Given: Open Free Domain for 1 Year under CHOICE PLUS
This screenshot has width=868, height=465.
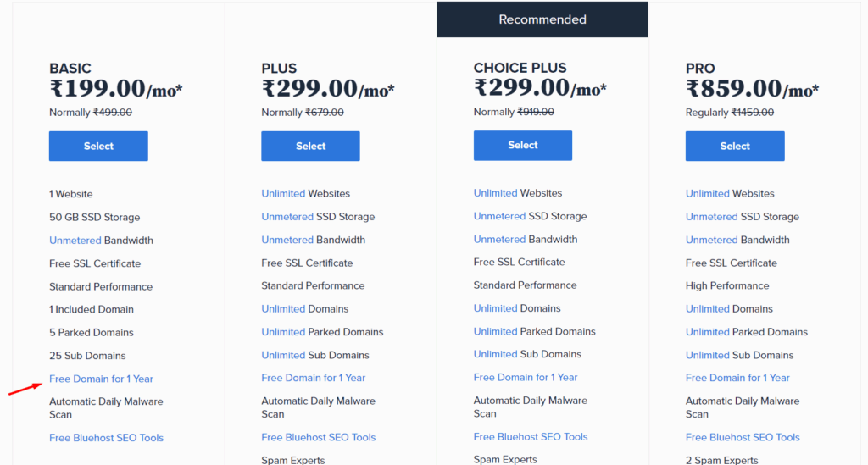Looking at the screenshot, I should point(526,378).
